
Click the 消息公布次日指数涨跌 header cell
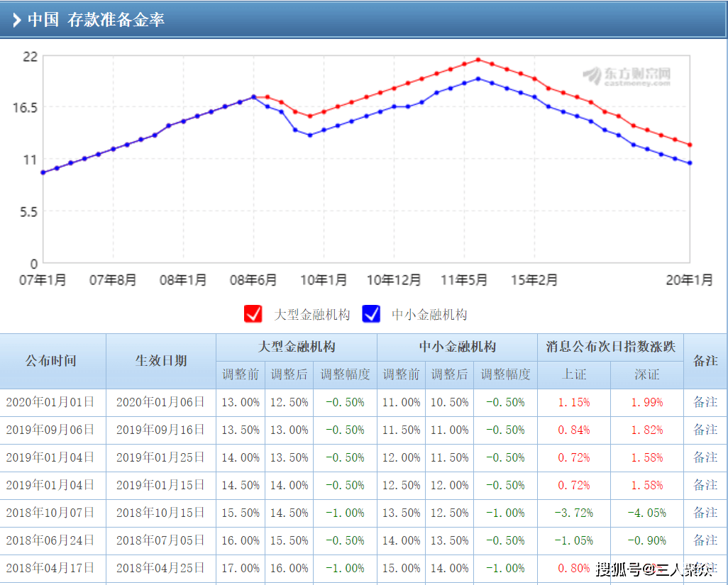(610, 347)
